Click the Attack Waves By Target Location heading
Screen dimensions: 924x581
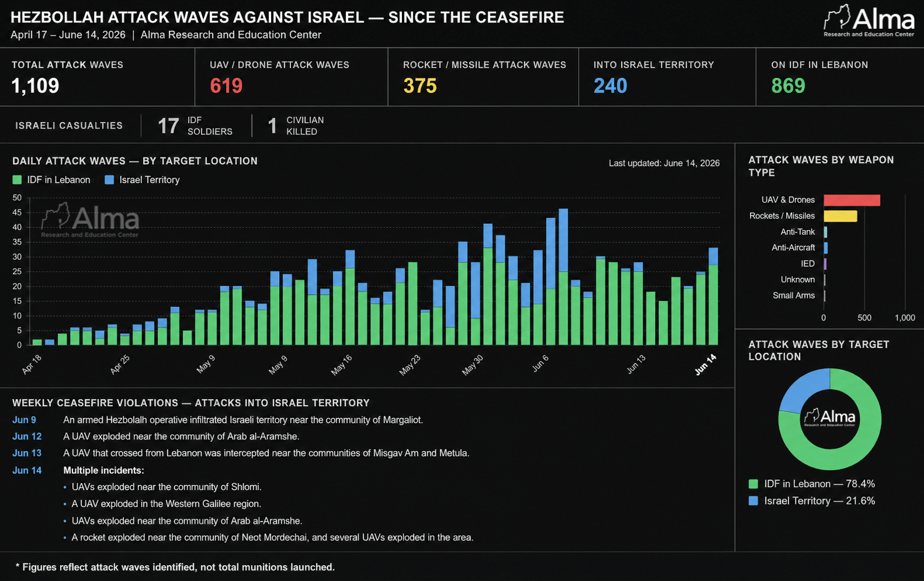coord(819,351)
